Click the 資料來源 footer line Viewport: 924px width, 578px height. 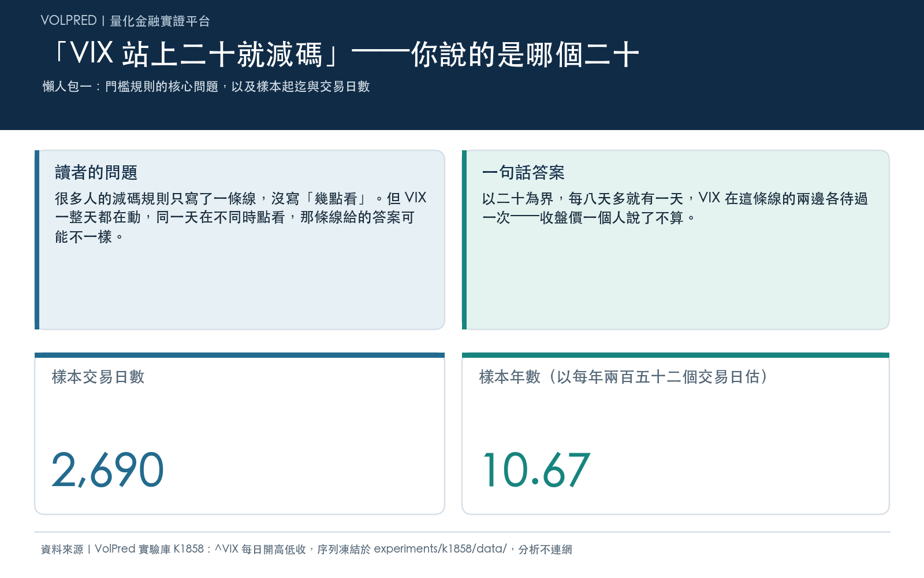pos(306,549)
